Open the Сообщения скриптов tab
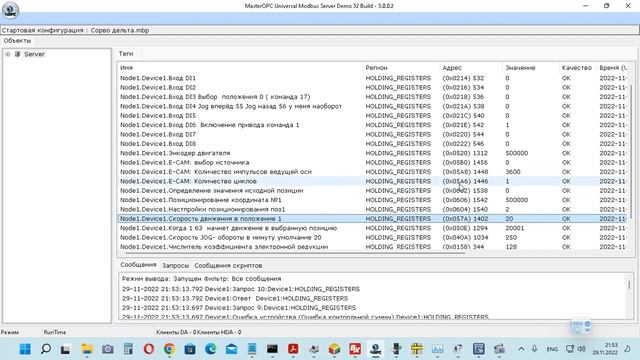This screenshot has width=640, height=360. (x=228, y=265)
